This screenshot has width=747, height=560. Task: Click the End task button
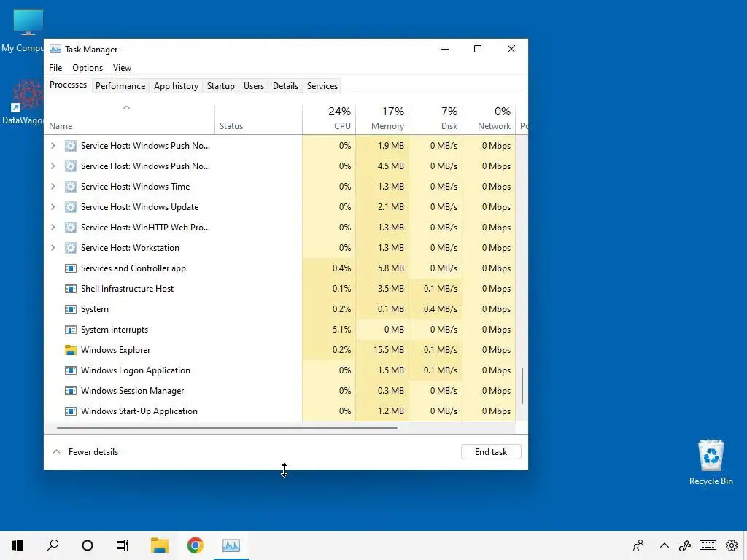coord(491,452)
